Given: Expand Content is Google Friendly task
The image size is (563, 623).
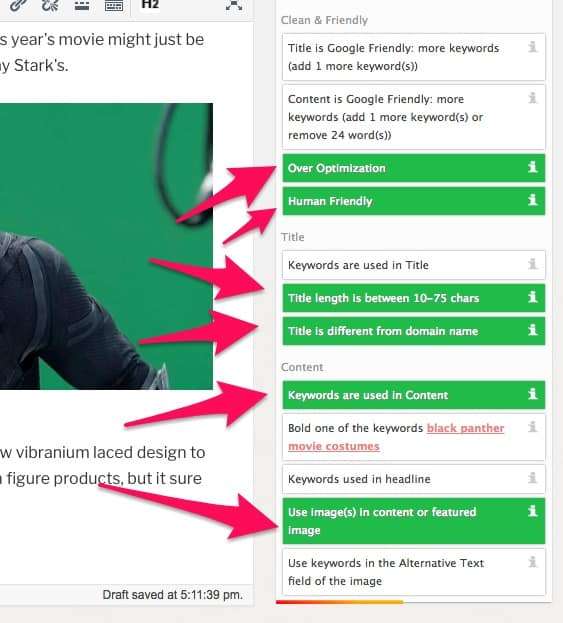Looking at the screenshot, I should pyautogui.click(x=414, y=117).
